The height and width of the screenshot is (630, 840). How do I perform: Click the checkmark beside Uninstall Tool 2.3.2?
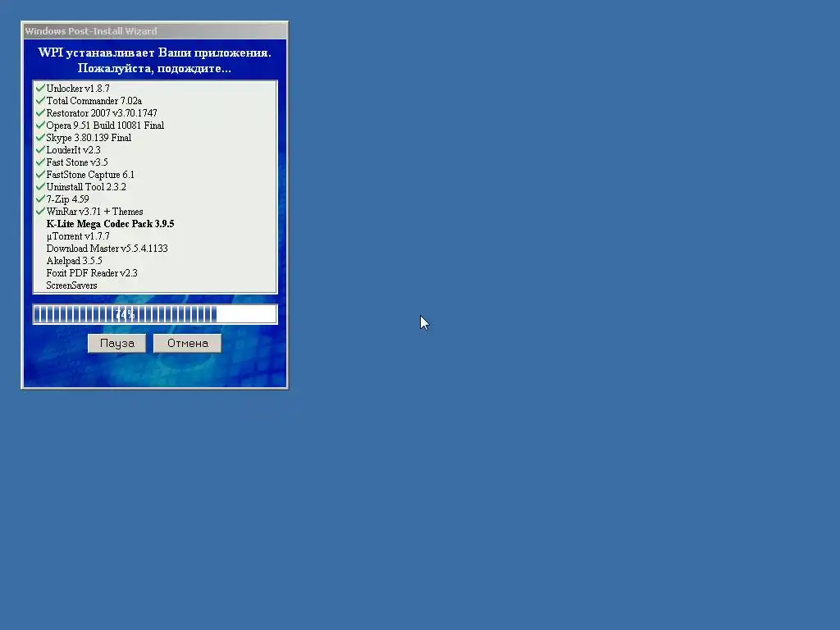(x=40, y=186)
